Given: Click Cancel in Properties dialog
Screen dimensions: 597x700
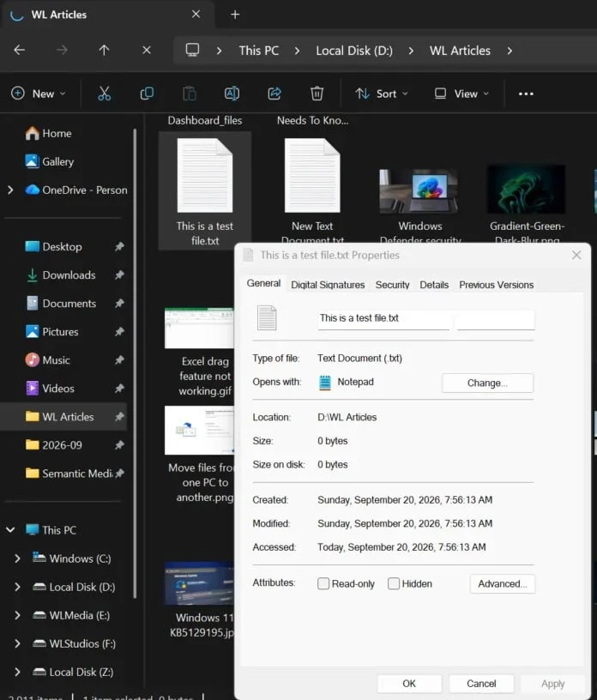Looking at the screenshot, I should 481,684.
